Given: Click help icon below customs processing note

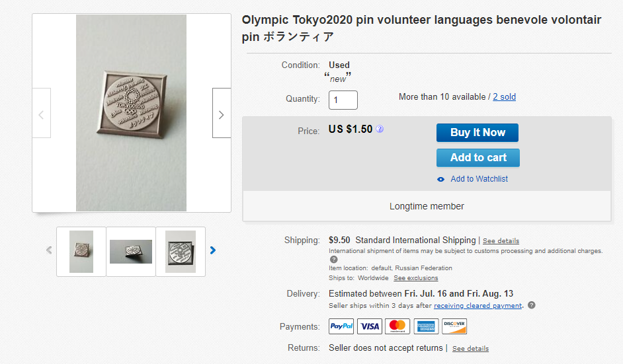Looking at the screenshot, I should pos(334,260).
